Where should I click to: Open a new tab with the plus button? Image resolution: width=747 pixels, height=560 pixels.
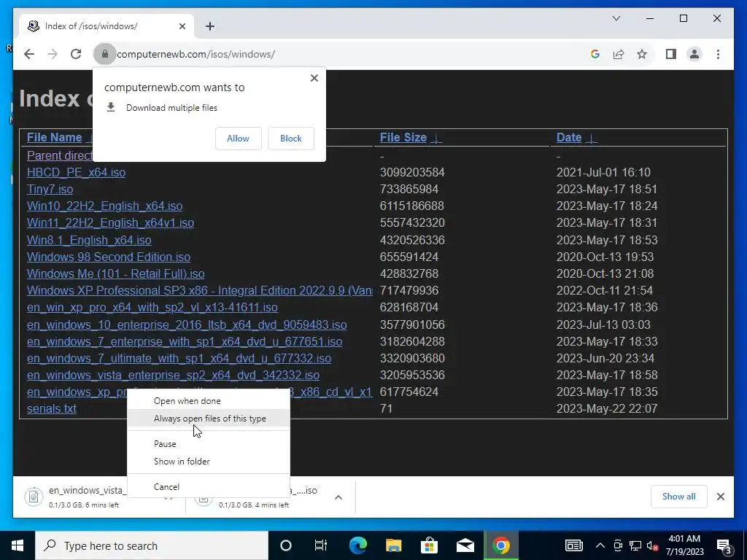click(x=210, y=26)
